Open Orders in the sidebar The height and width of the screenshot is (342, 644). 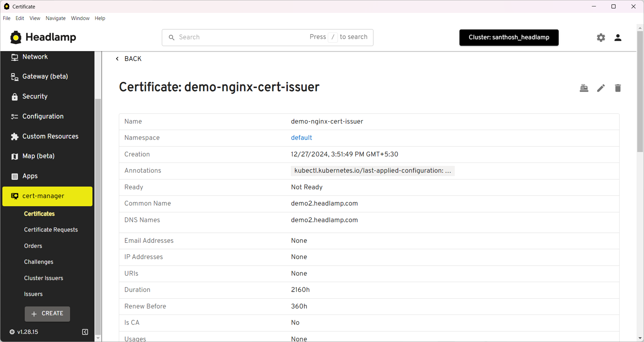pyautogui.click(x=33, y=246)
